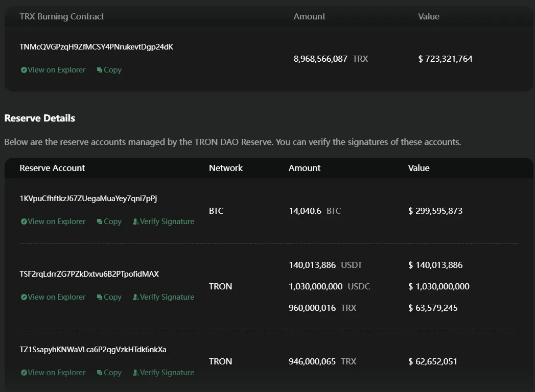The image size is (535, 392).
Task: Click explorer compass icon in TSF2rqLdrr account row
Action: [24, 297]
